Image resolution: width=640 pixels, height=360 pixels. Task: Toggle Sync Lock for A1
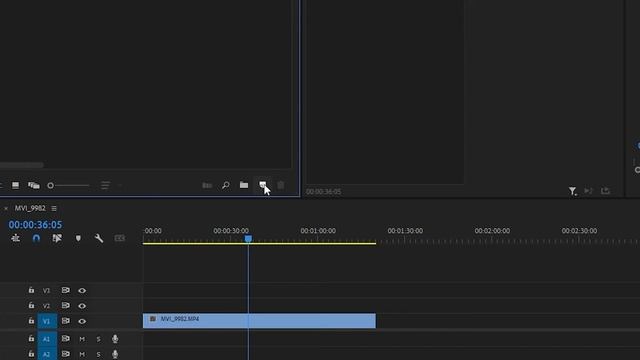(x=65, y=338)
